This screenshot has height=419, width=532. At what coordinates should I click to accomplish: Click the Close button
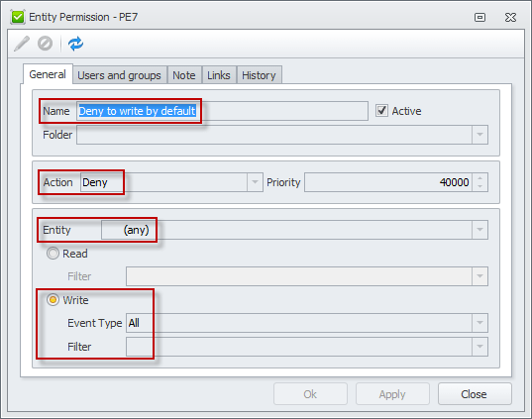point(475,394)
